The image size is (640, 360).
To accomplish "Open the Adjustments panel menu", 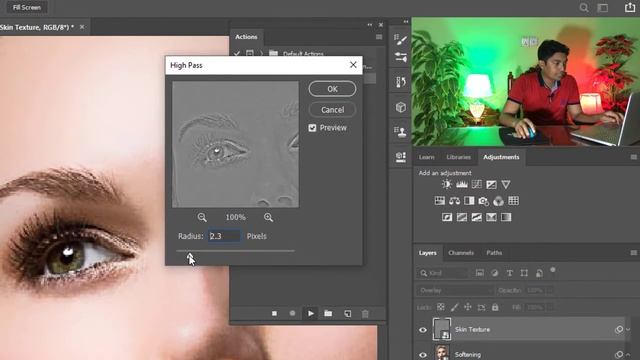I will pos(633,157).
